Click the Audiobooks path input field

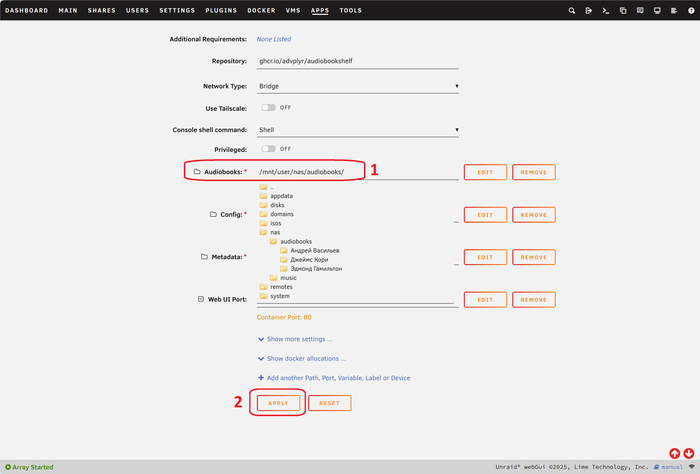coord(357,172)
